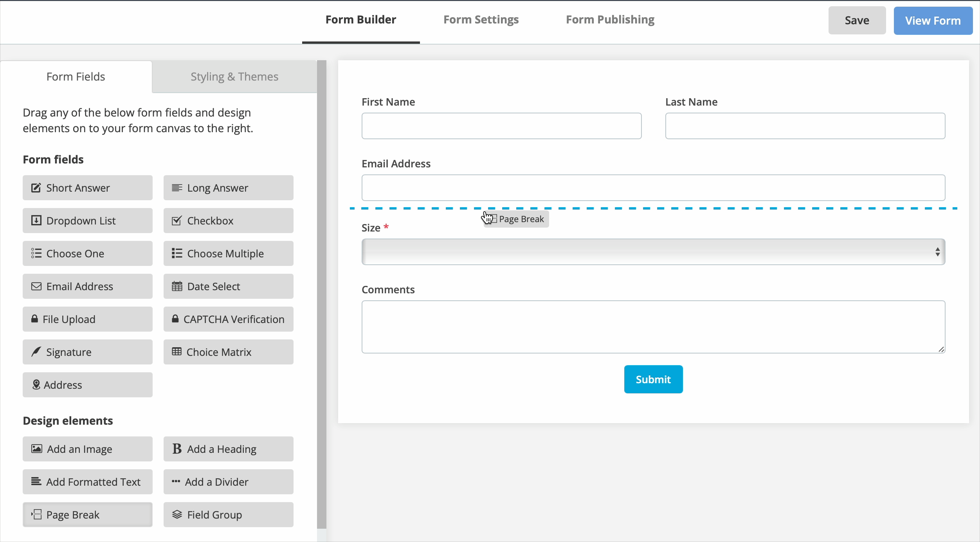Select the Add an Image element
Screen dimensions: 980x542
[88, 449]
